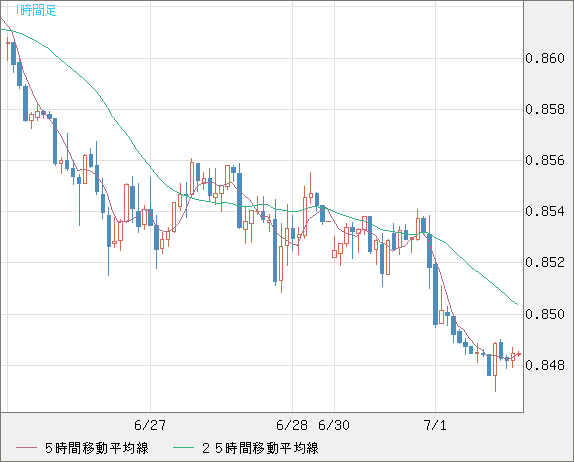Click the 1時間足 chart title label
574x462 pixels.
[36, 10]
